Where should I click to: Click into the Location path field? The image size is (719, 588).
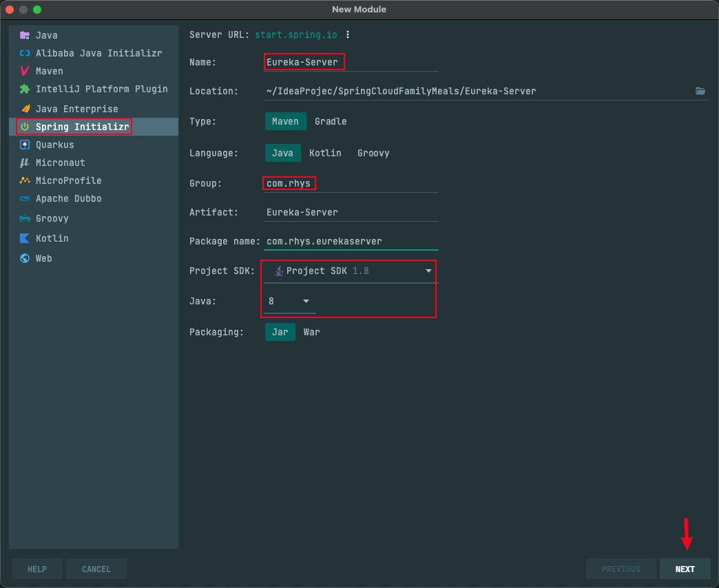(478, 91)
